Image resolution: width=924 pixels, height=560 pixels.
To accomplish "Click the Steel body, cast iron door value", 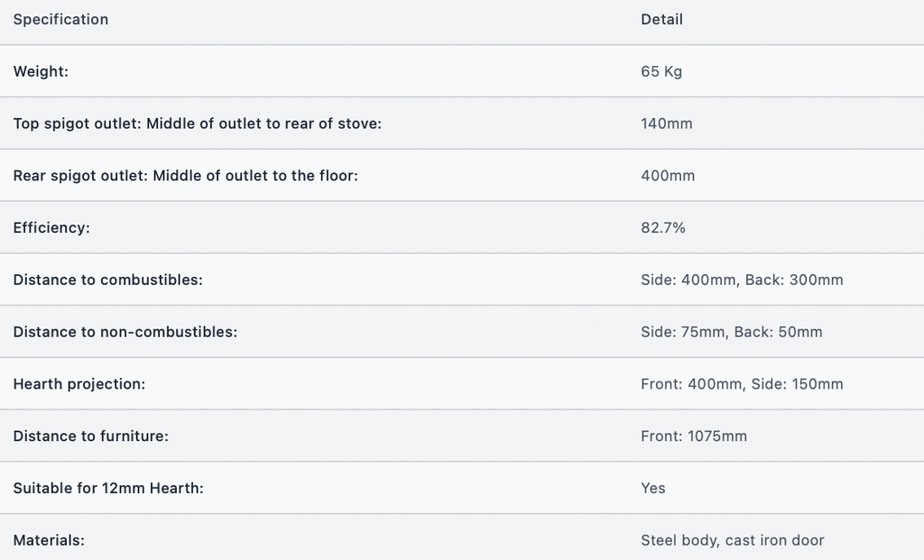I will pos(733,540).
